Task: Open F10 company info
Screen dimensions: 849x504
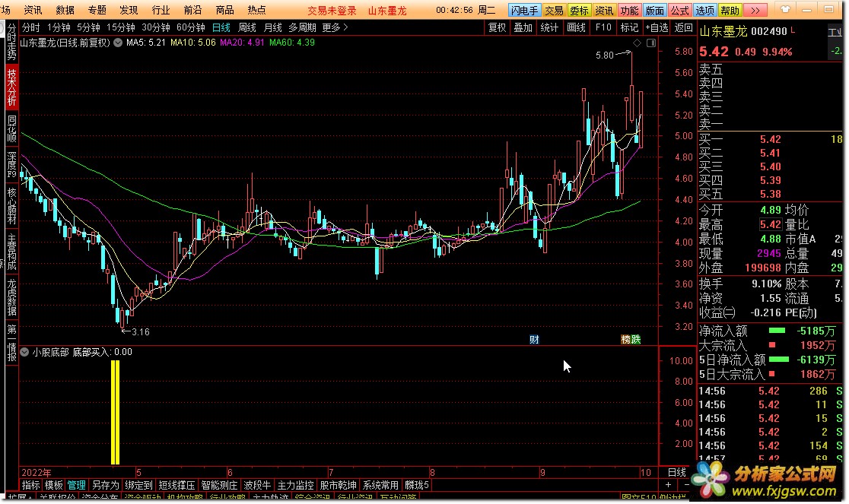Action: pos(603,27)
